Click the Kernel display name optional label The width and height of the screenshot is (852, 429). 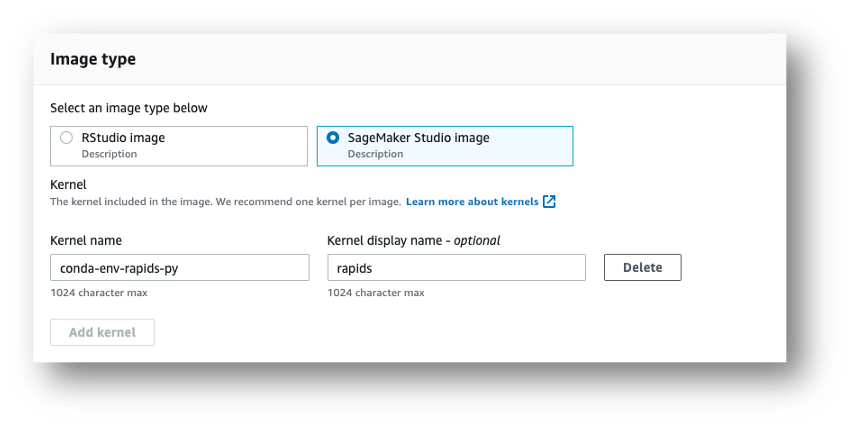pos(414,241)
